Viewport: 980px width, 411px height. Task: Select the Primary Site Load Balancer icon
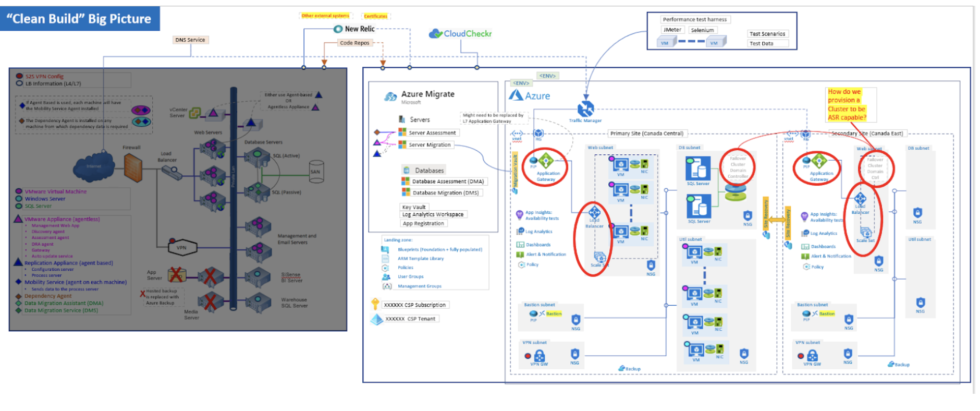(x=594, y=212)
